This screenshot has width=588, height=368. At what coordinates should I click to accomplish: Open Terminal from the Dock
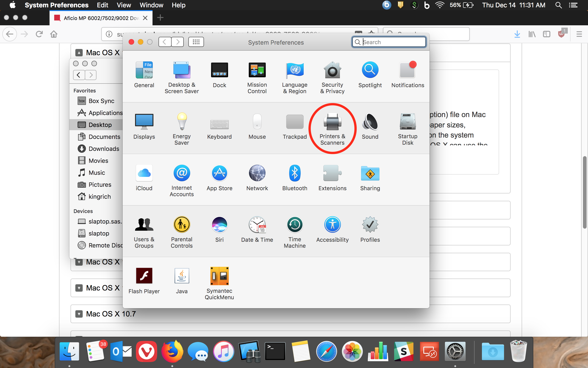pyautogui.click(x=275, y=351)
